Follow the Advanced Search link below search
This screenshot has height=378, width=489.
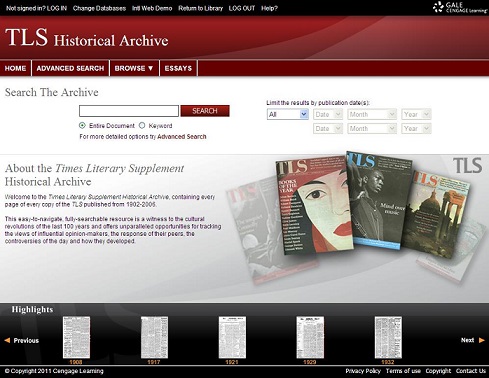(182, 136)
